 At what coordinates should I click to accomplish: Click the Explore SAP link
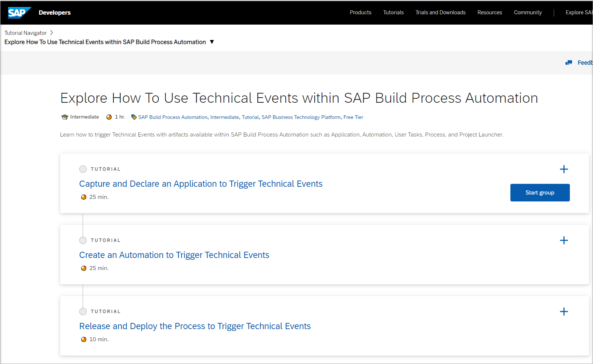(x=579, y=12)
